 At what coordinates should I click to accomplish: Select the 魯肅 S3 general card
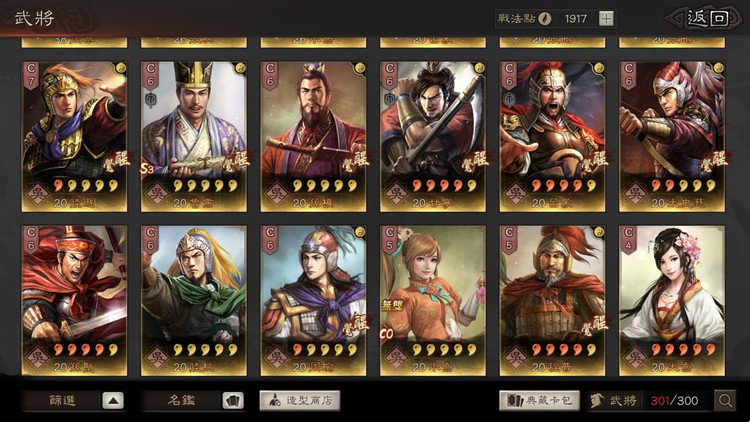click(194, 136)
